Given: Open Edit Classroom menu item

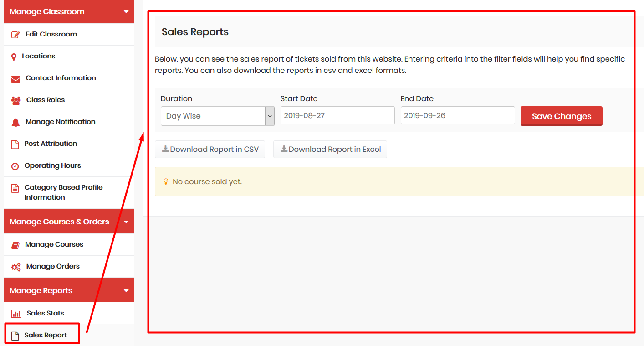Looking at the screenshot, I should (x=69, y=35).
